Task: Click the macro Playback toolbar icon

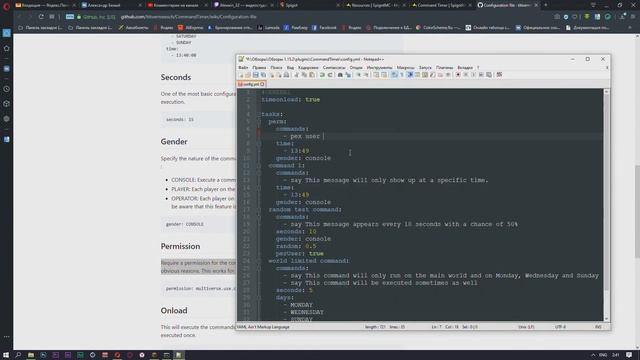Action: click(x=473, y=75)
